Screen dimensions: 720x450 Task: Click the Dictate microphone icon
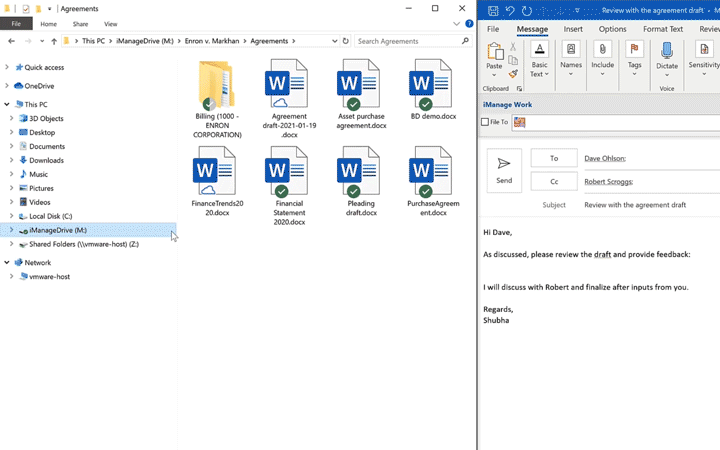click(x=667, y=55)
